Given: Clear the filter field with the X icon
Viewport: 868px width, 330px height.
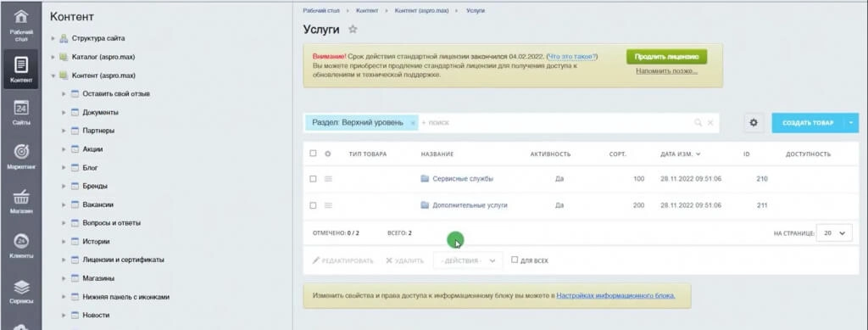Looking at the screenshot, I should [710, 123].
